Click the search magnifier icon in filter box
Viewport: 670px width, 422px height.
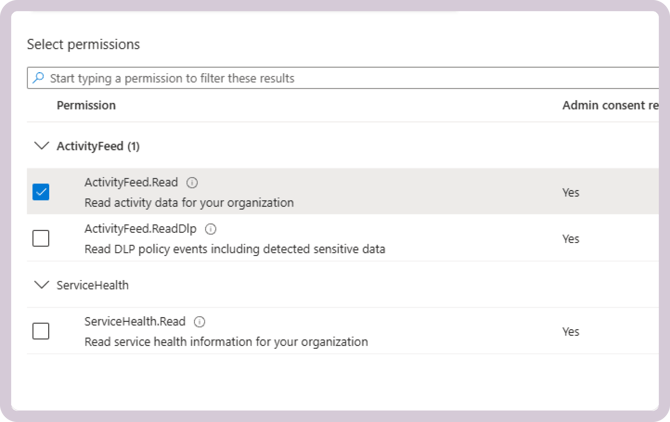(38, 78)
